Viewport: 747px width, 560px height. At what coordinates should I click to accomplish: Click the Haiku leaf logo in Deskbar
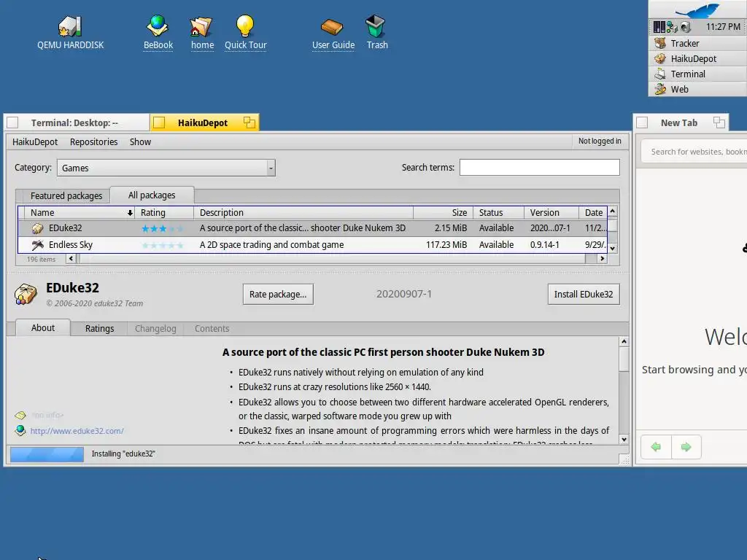697,9
